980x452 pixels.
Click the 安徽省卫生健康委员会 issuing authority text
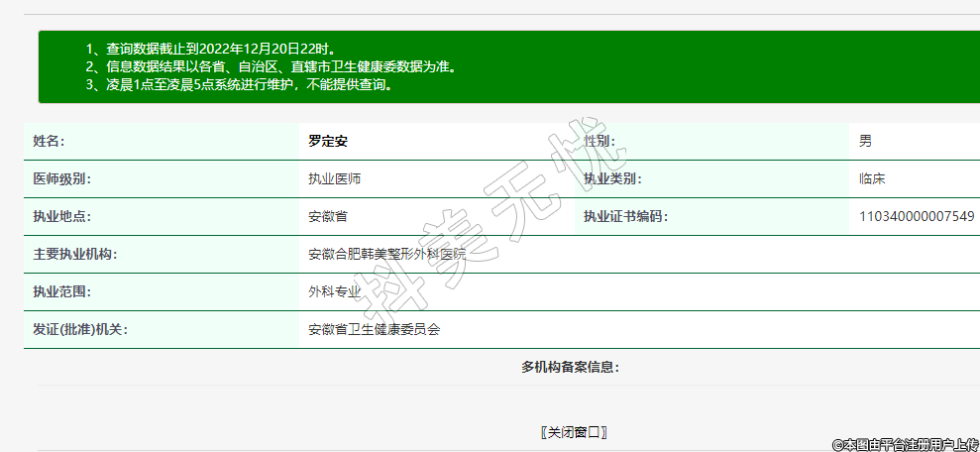coord(375,330)
